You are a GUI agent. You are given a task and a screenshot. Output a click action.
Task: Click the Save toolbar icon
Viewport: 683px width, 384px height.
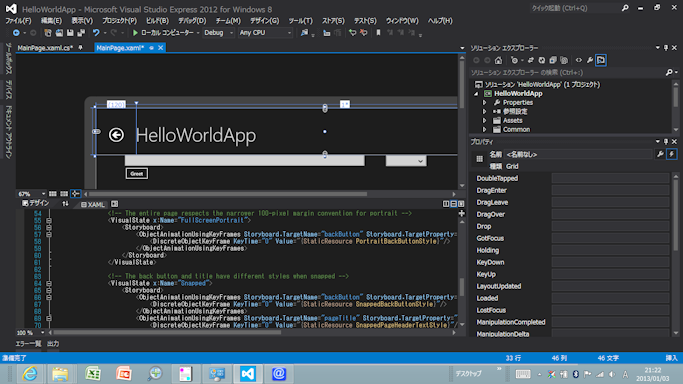click(x=70, y=33)
